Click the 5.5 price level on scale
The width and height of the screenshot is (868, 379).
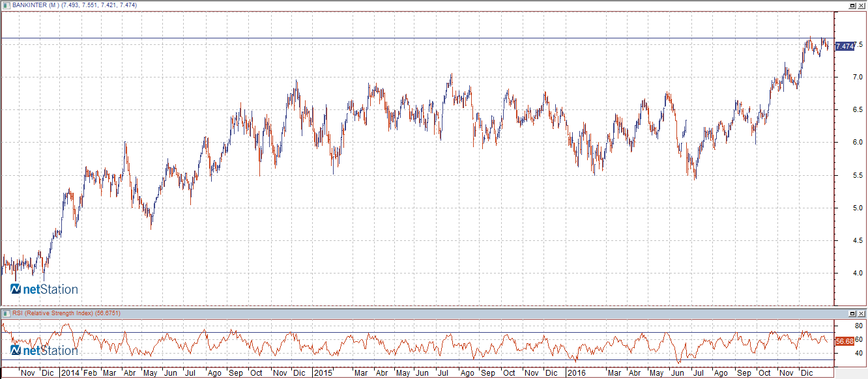coord(841,176)
